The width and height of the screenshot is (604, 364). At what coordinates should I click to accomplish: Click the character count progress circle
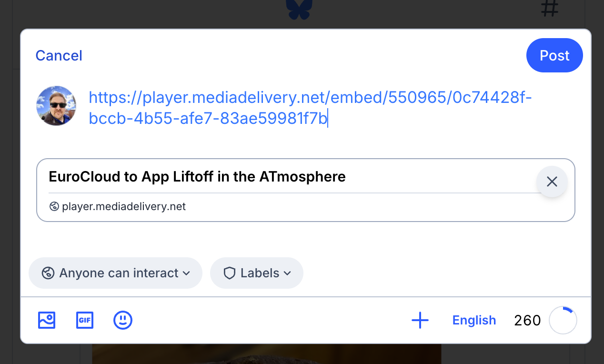[x=563, y=321]
